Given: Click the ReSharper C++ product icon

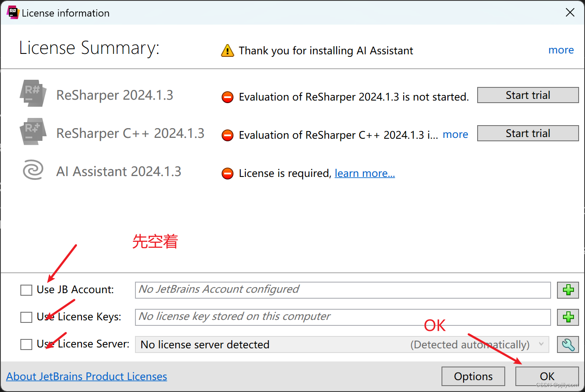Looking at the screenshot, I should click(x=33, y=132).
